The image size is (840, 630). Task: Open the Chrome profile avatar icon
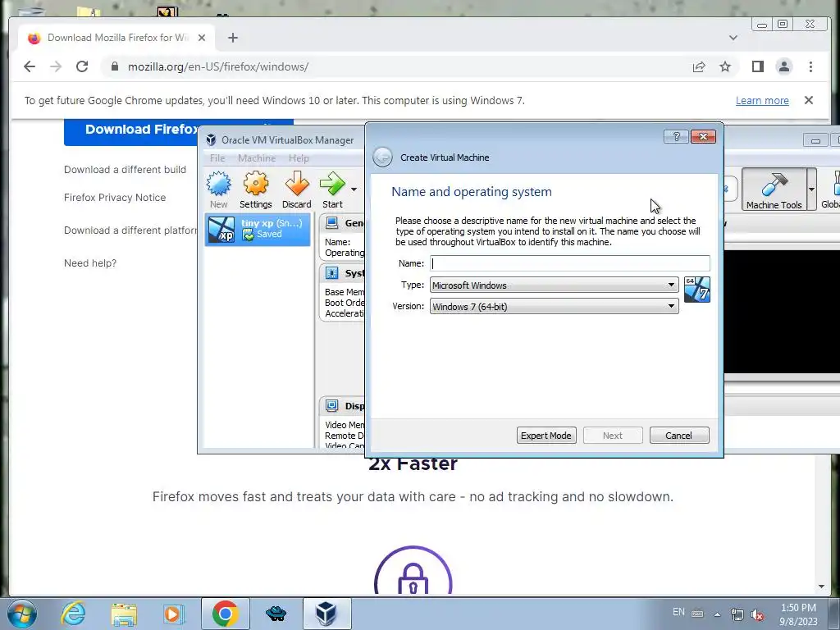pos(783,66)
